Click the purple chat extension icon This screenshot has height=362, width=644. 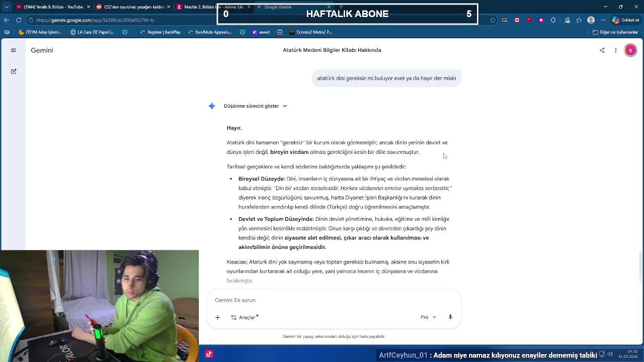[x=541, y=20]
